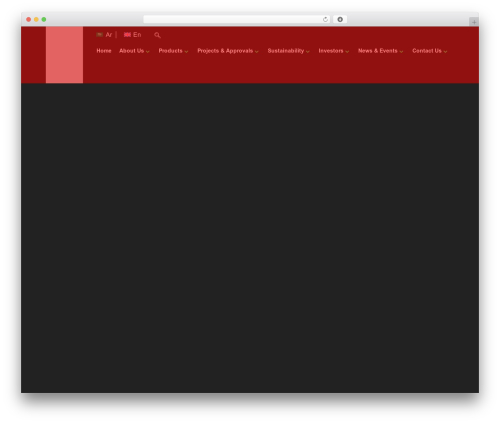
Task: Open the Products menu
Action: pyautogui.click(x=170, y=51)
